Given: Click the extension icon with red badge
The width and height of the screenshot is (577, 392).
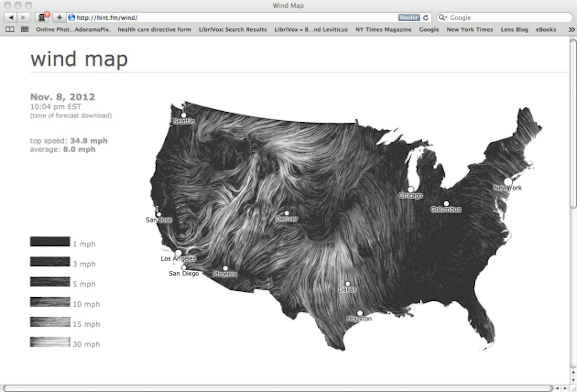Looking at the screenshot, I should [42, 18].
